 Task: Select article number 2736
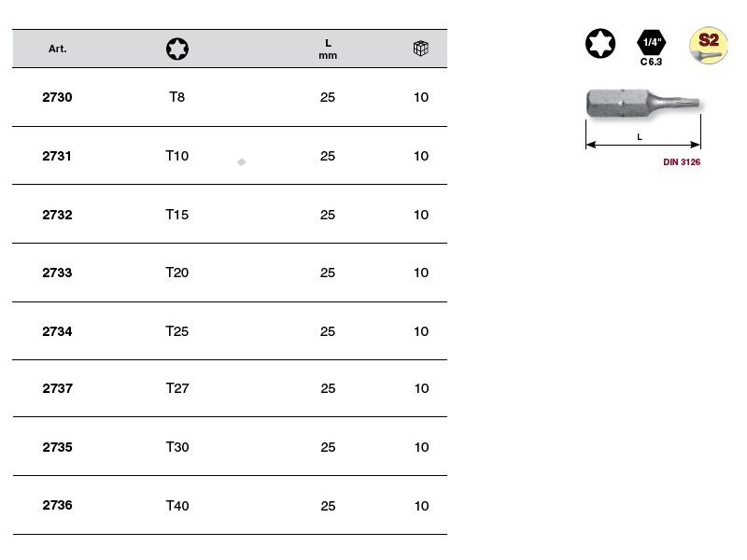(x=58, y=505)
